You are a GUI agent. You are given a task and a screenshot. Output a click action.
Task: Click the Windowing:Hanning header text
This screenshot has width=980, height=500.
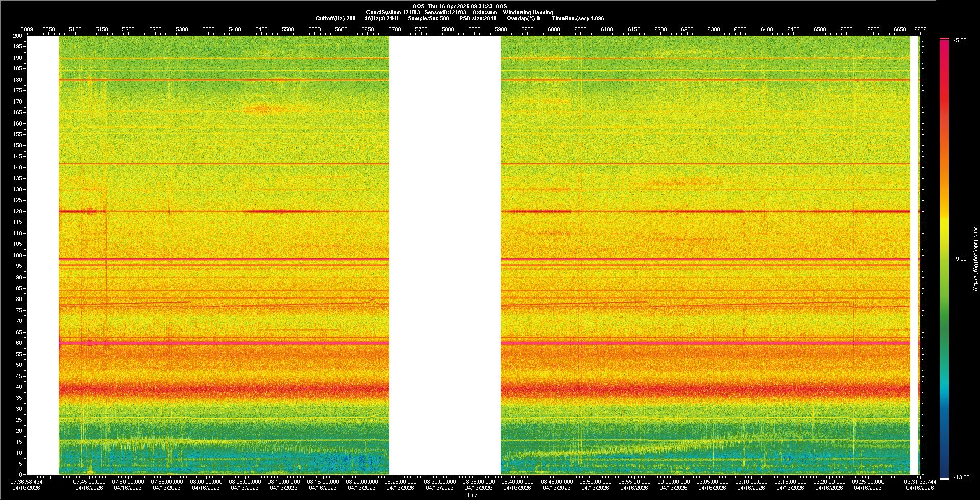(x=528, y=12)
